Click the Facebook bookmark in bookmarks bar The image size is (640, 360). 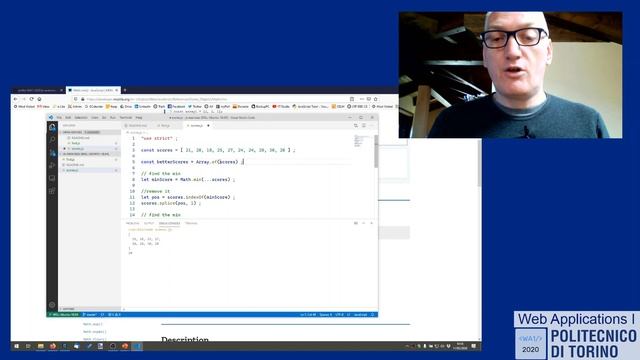[176, 107]
